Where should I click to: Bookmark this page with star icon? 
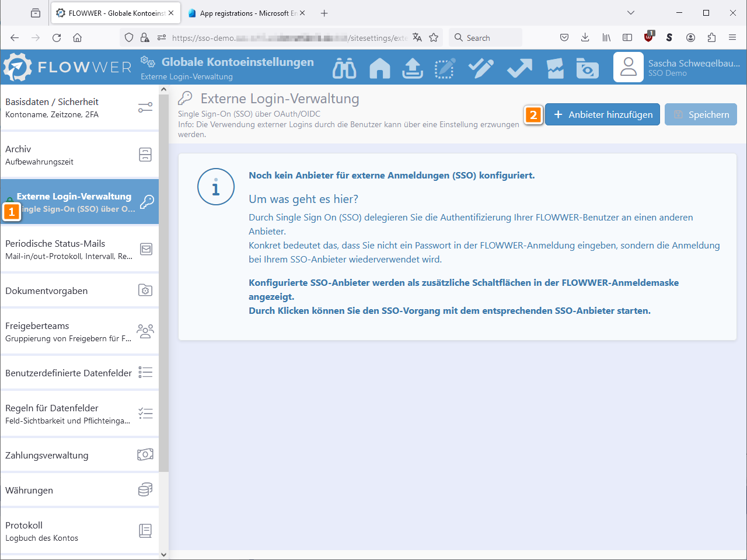[x=434, y=38]
